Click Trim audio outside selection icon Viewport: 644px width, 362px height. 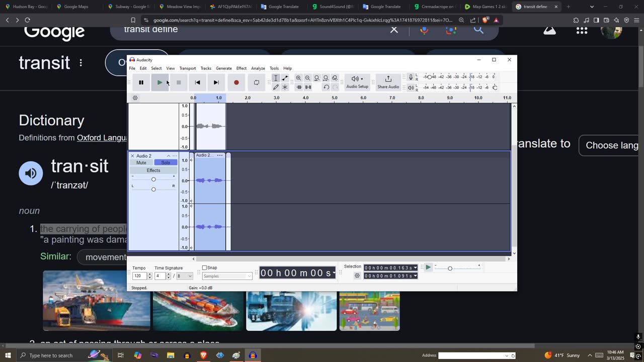299,87
